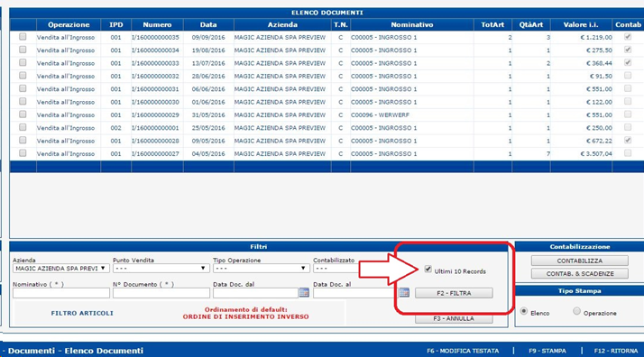Open the Contabilizzato filter dropdown
The image size is (644, 357).
[336, 269]
